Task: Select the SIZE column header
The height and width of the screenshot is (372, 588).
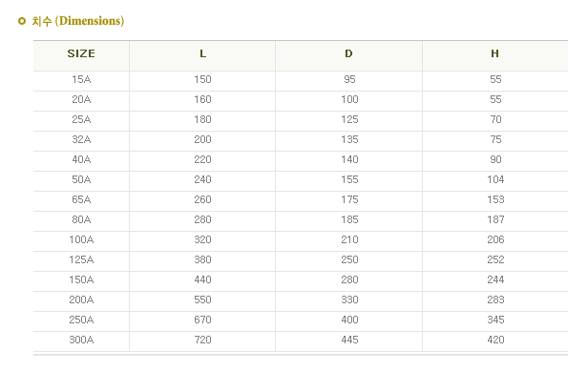Action: tap(81, 53)
